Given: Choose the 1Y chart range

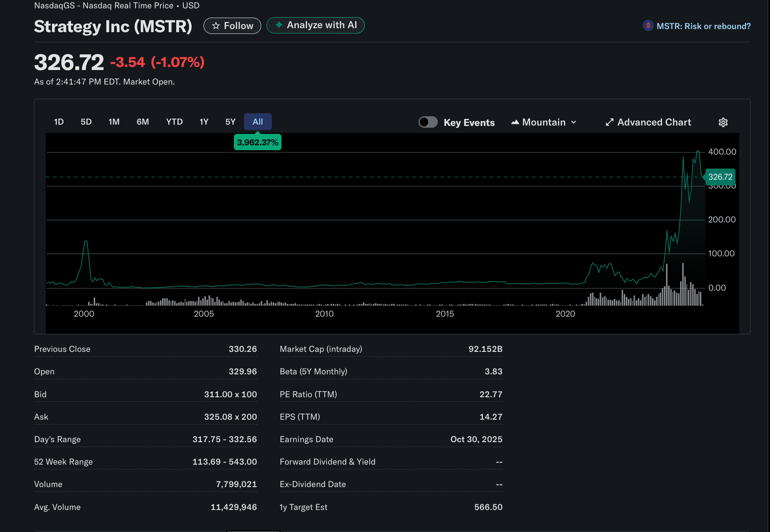Looking at the screenshot, I should pos(204,122).
